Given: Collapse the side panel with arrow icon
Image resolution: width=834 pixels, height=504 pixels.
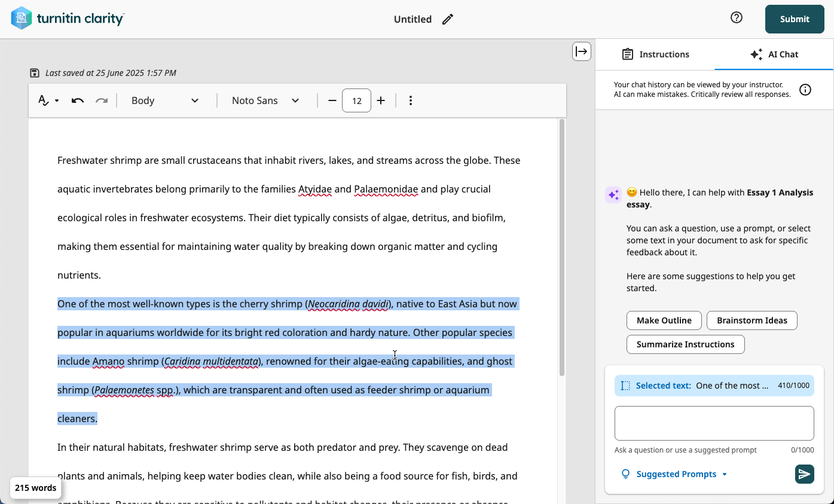Looking at the screenshot, I should pos(581,51).
